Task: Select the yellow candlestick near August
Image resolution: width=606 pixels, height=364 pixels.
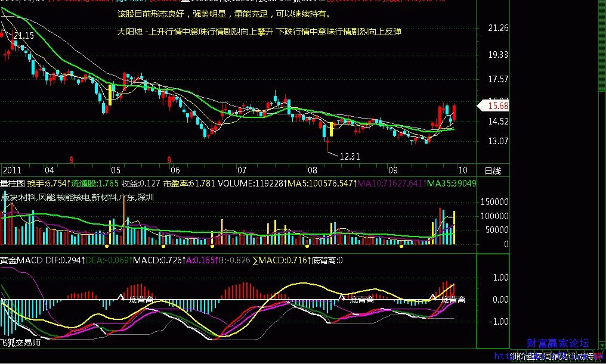Action: tap(331, 129)
